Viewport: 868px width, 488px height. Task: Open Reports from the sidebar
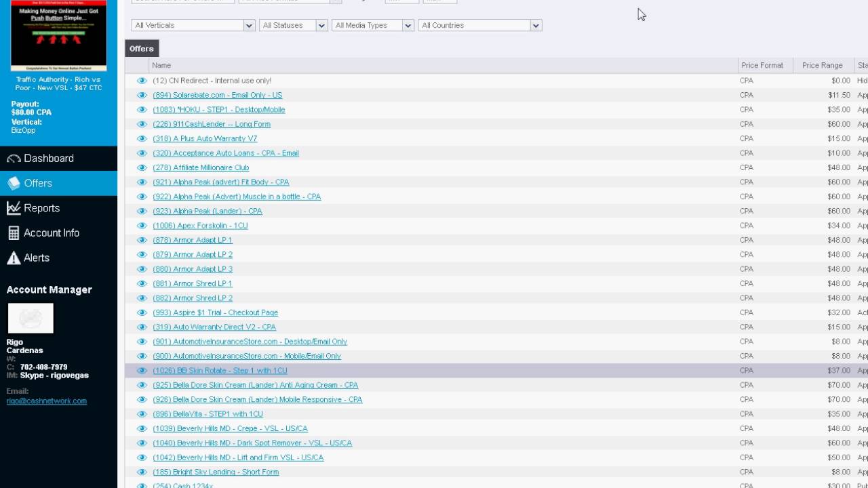[58, 208]
